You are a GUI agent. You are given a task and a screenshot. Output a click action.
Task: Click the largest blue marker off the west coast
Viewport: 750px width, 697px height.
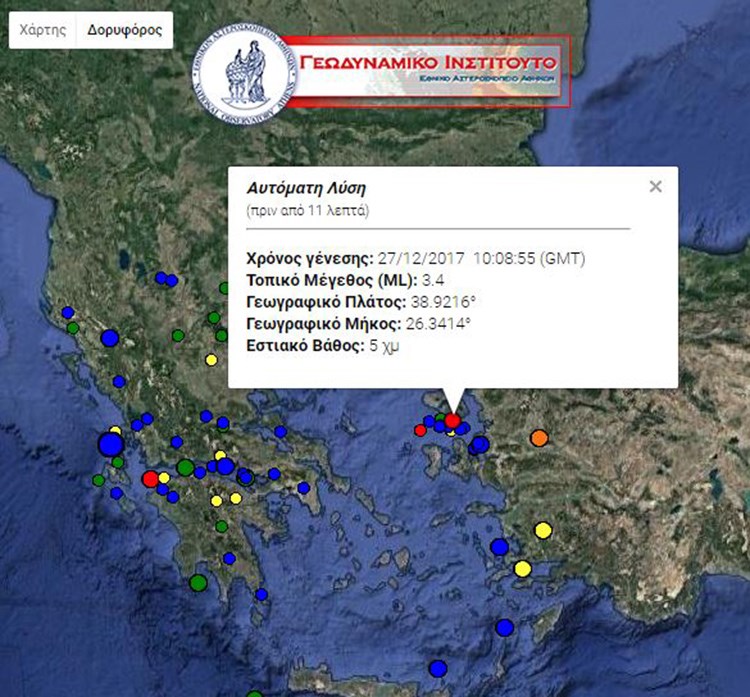coord(110,444)
